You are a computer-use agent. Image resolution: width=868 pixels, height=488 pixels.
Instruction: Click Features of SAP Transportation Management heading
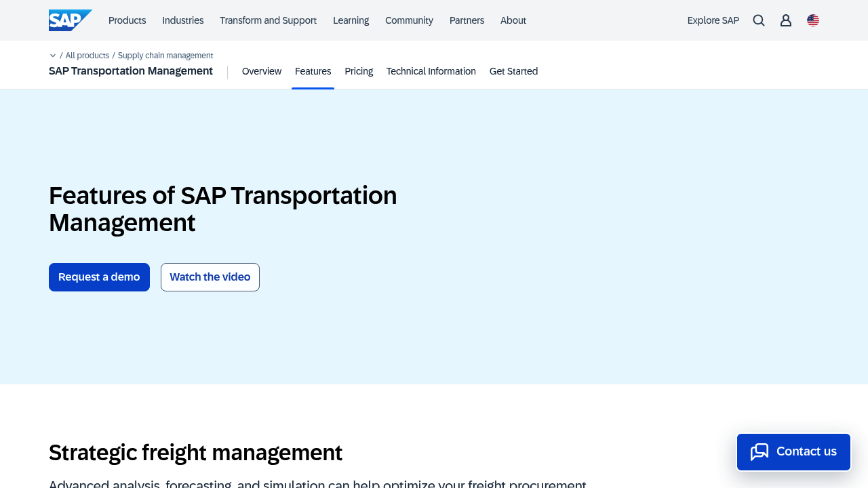click(x=223, y=209)
